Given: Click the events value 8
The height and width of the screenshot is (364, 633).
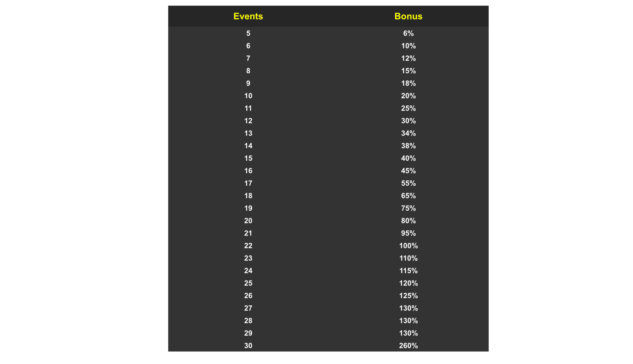Looking at the screenshot, I should (248, 71).
